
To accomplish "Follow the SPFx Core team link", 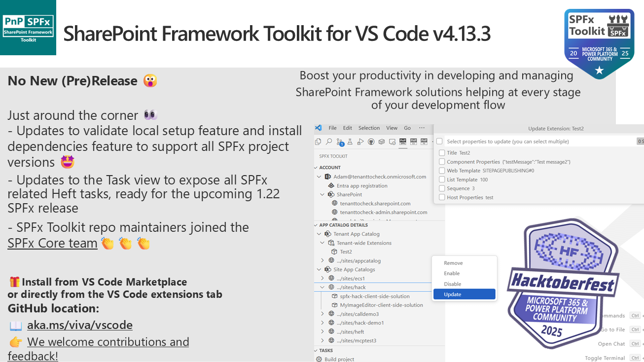I will [x=52, y=243].
